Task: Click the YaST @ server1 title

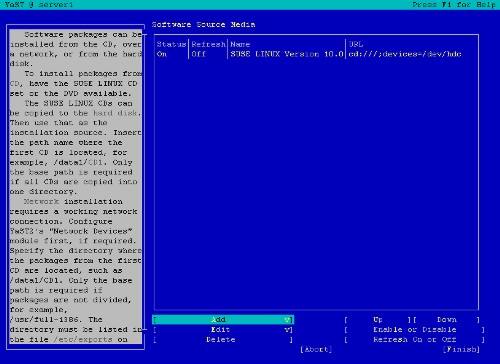Action: [x=39, y=5]
